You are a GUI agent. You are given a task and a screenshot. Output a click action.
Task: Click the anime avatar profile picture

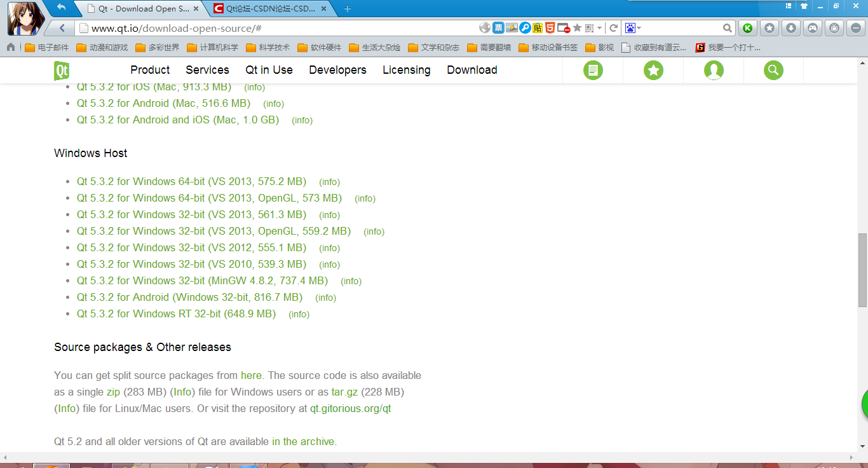25,18
